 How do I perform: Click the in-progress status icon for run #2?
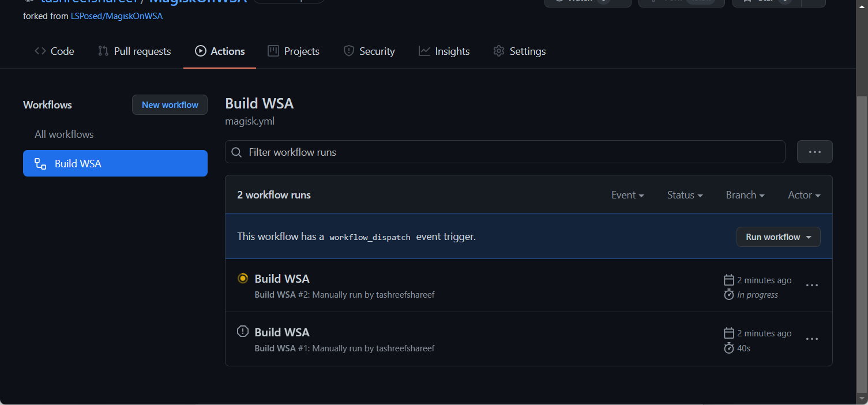pos(243,279)
